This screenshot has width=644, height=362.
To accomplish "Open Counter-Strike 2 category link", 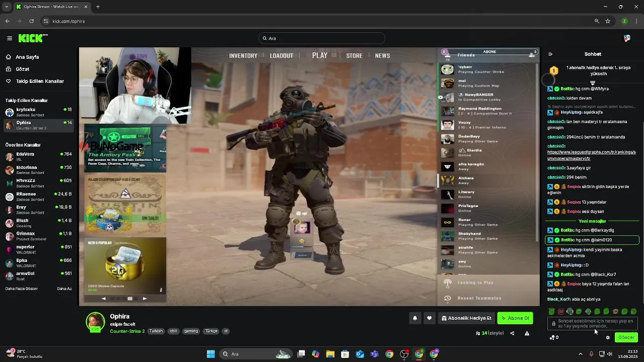I will click(127, 331).
